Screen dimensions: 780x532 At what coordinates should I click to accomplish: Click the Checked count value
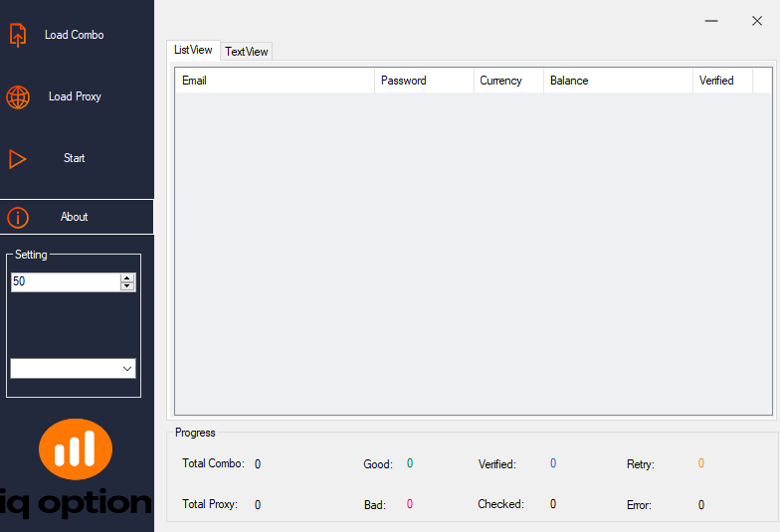click(553, 504)
